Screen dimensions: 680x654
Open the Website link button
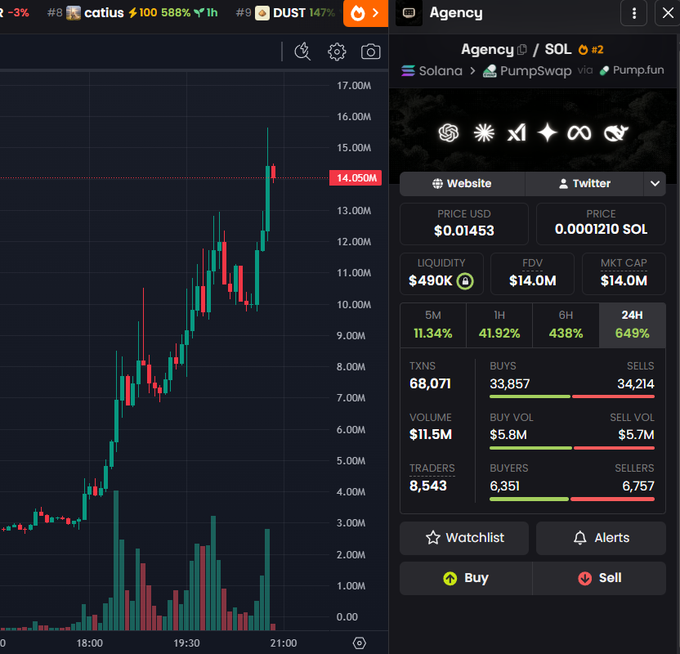462,183
